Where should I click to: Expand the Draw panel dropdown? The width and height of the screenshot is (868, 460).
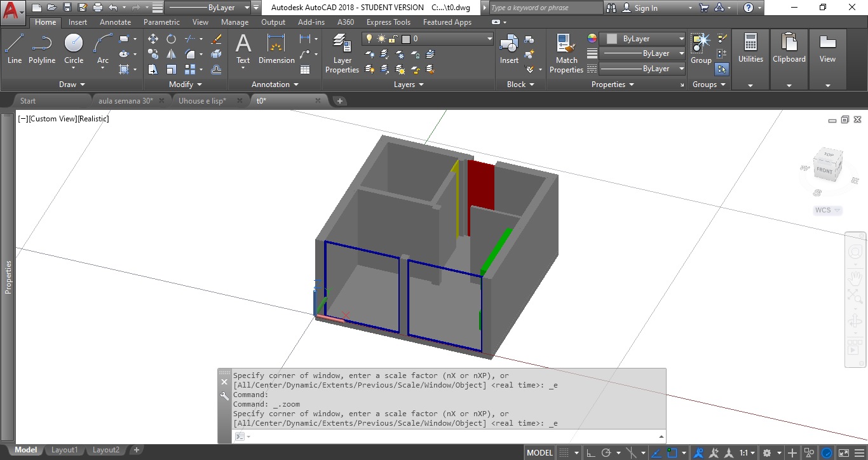[72, 84]
